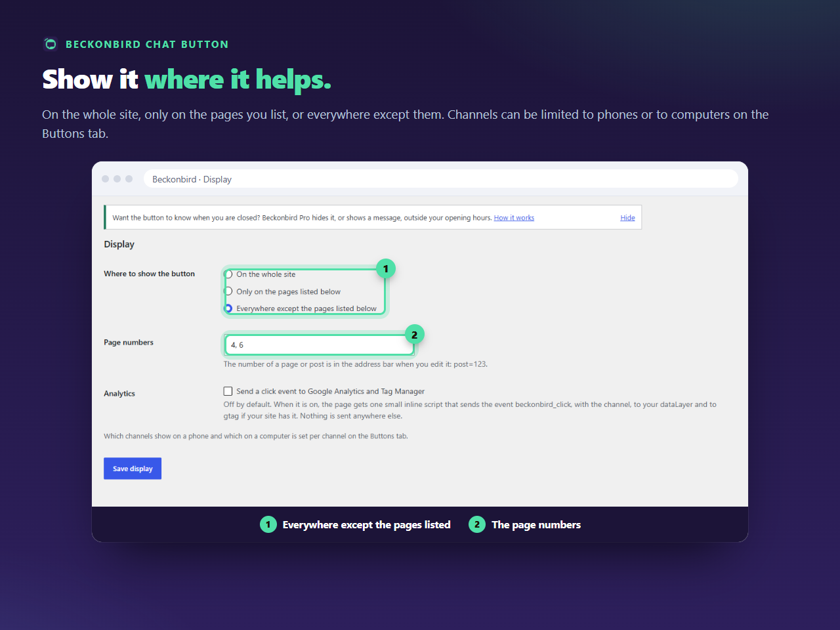Open the How it works link
Image resolution: width=840 pixels, height=630 pixels.
(514, 218)
